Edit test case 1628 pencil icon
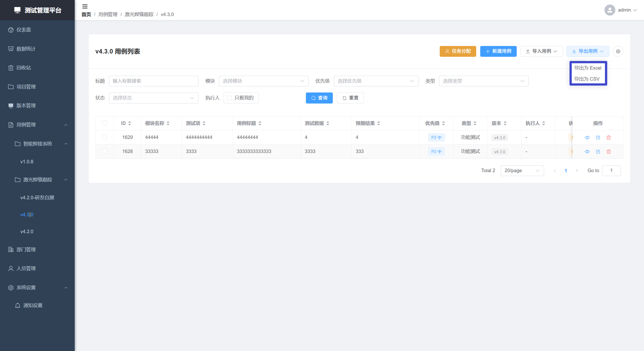644x351 pixels. (x=598, y=152)
